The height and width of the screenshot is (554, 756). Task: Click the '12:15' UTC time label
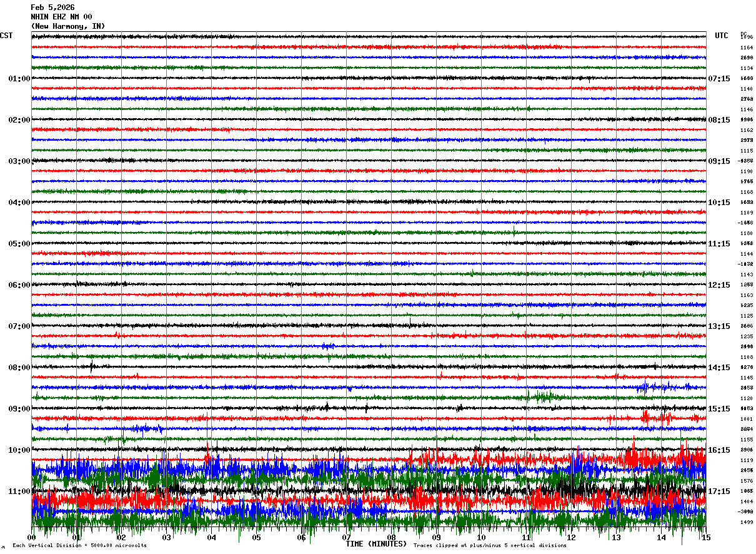(719, 285)
